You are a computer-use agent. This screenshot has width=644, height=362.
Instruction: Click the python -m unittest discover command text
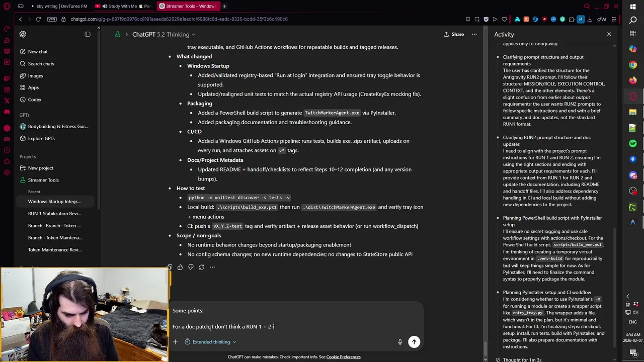point(239,198)
